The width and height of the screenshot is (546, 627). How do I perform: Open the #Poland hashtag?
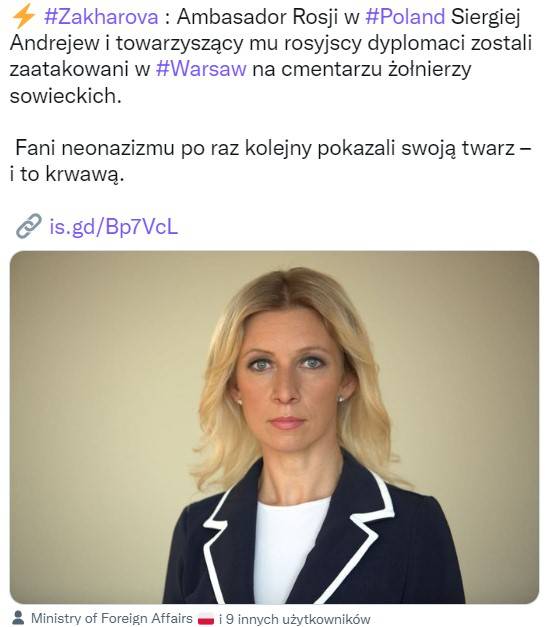coord(405,18)
